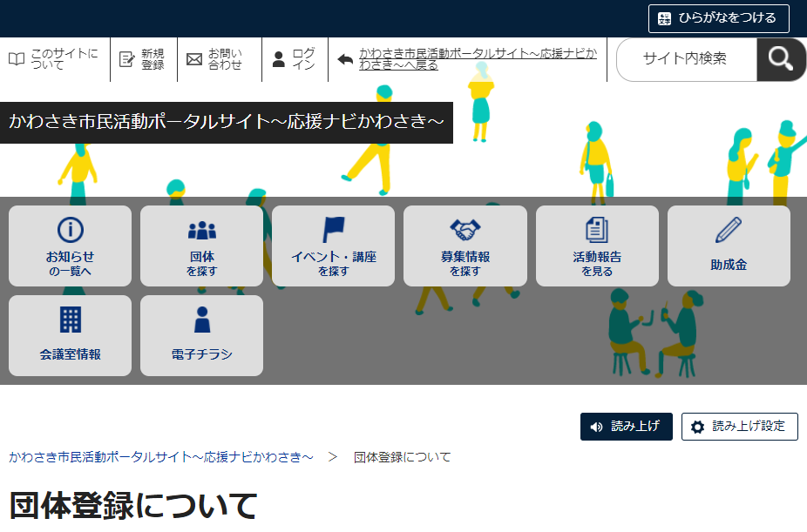Select the かわさき市民活動ポータルサイト breadcrumb link
The height and width of the screenshot is (532, 807).
click(161, 457)
